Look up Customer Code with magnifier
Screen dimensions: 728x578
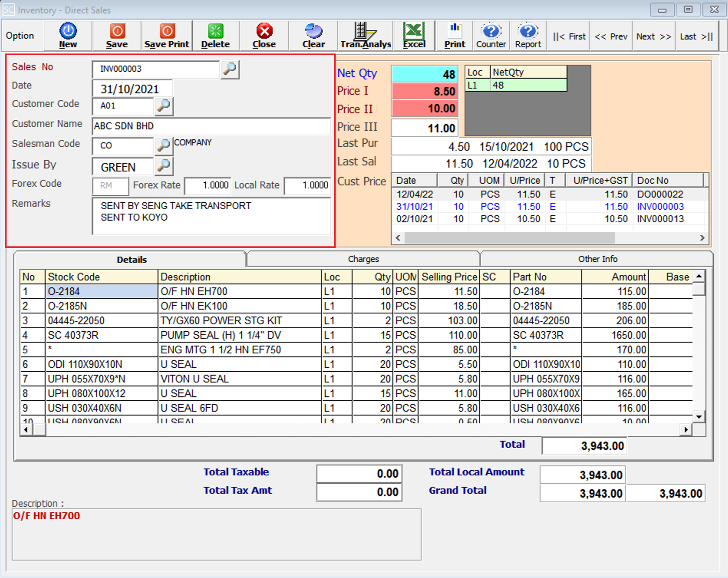click(x=164, y=106)
